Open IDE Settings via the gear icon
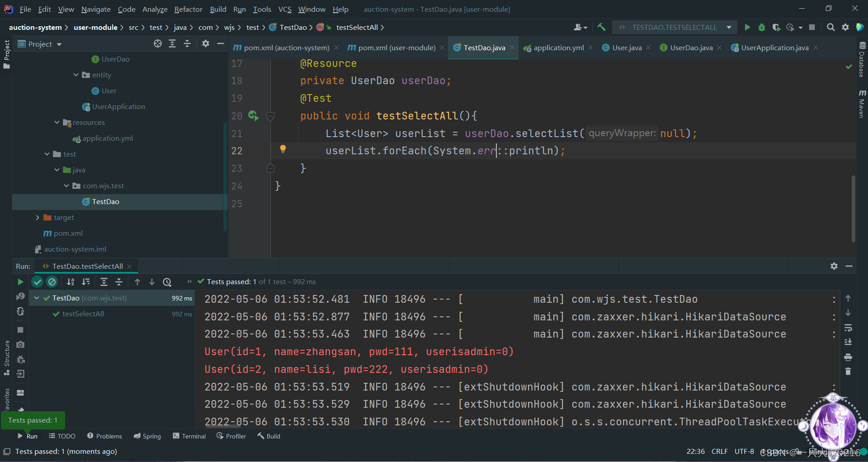 [846, 27]
